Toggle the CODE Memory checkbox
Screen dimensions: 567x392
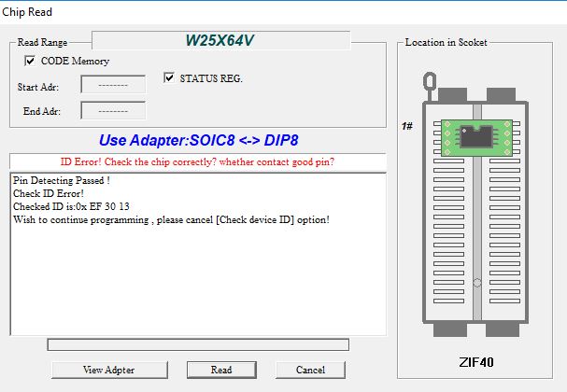(30, 61)
